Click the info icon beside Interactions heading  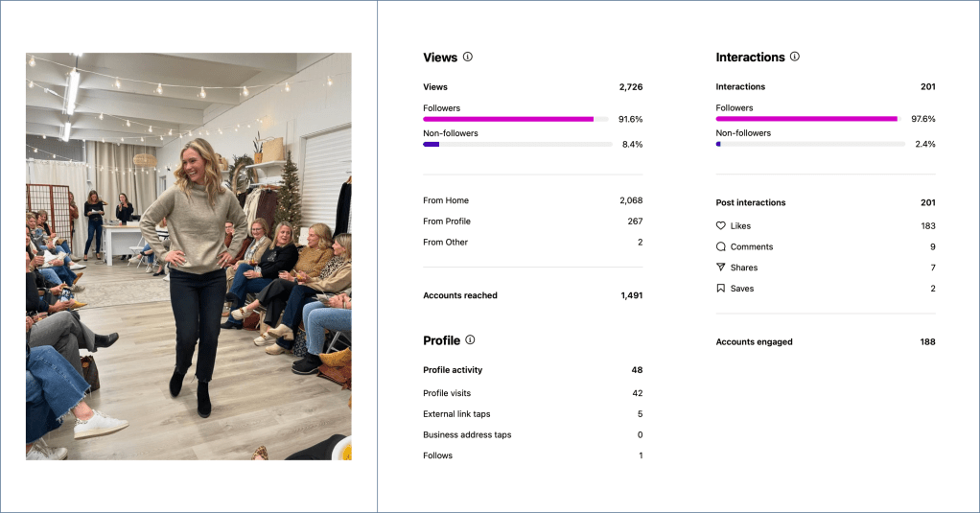[x=794, y=57]
